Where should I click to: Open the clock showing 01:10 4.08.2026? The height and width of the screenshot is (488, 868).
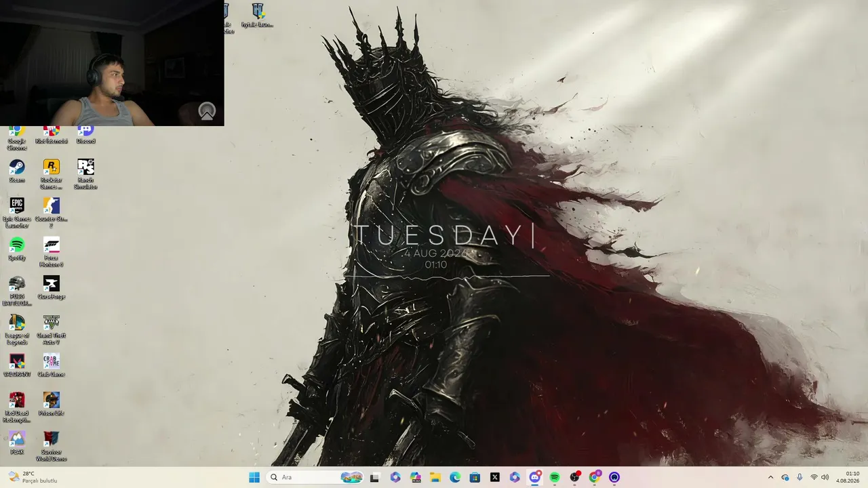point(848,477)
